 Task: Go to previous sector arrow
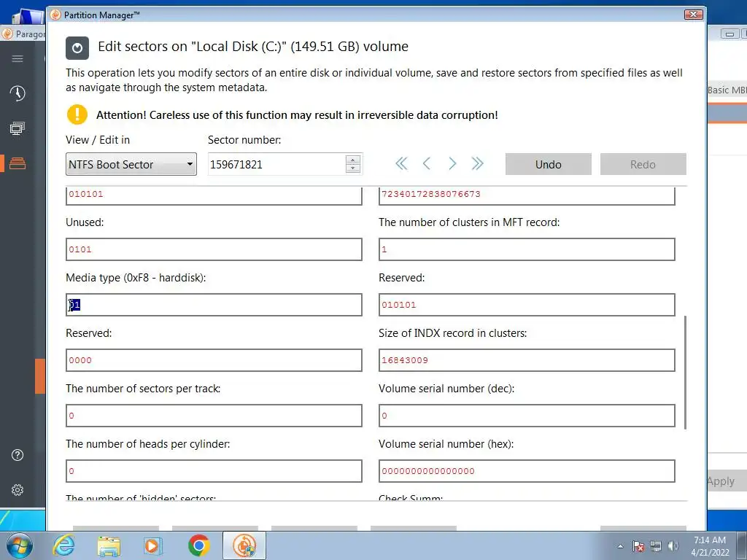point(426,164)
